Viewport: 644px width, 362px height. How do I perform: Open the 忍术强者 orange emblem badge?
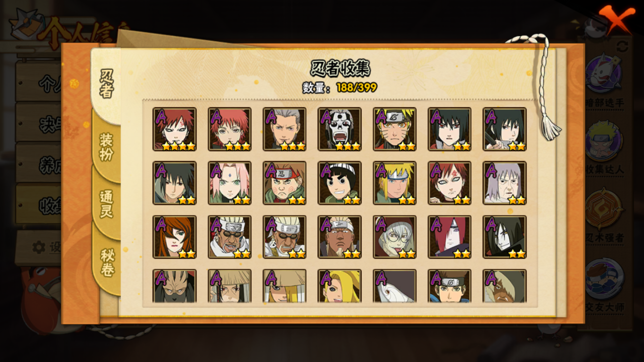point(604,209)
